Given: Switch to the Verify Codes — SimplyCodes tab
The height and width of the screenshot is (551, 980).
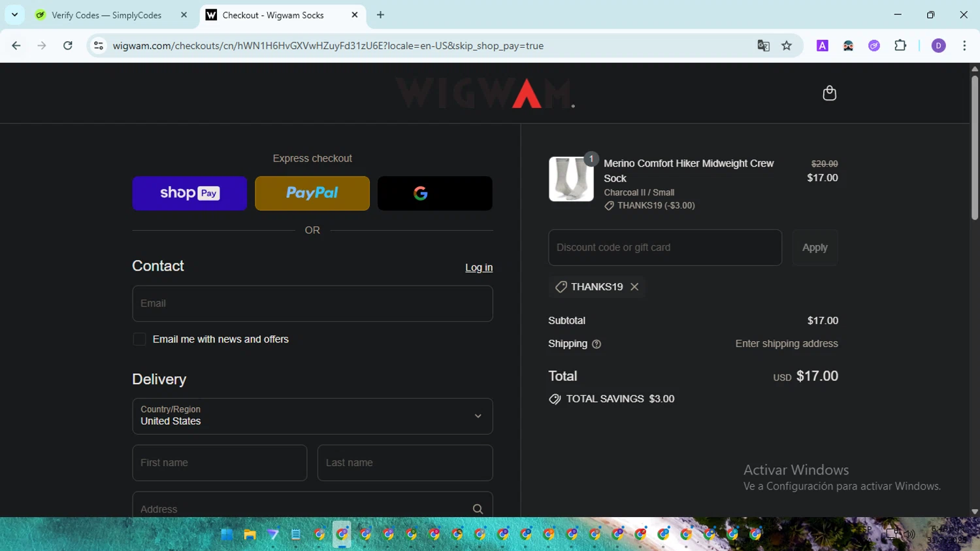Looking at the screenshot, I should pyautogui.click(x=106, y=15).
